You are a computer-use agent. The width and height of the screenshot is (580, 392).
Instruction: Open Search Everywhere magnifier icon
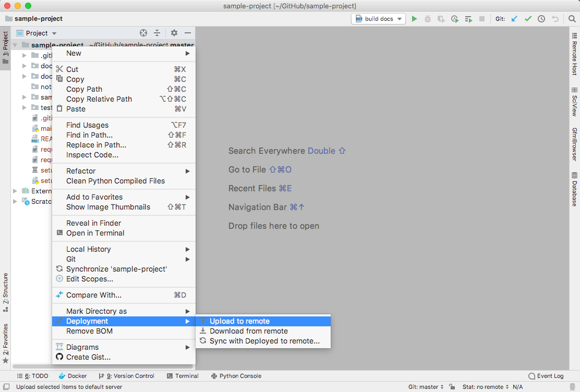pos(572,19)
